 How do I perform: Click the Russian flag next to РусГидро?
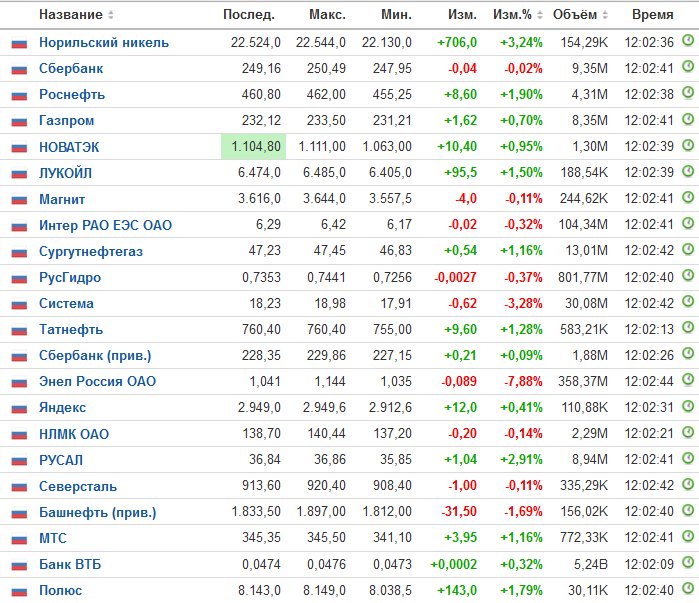pos(19,278)
